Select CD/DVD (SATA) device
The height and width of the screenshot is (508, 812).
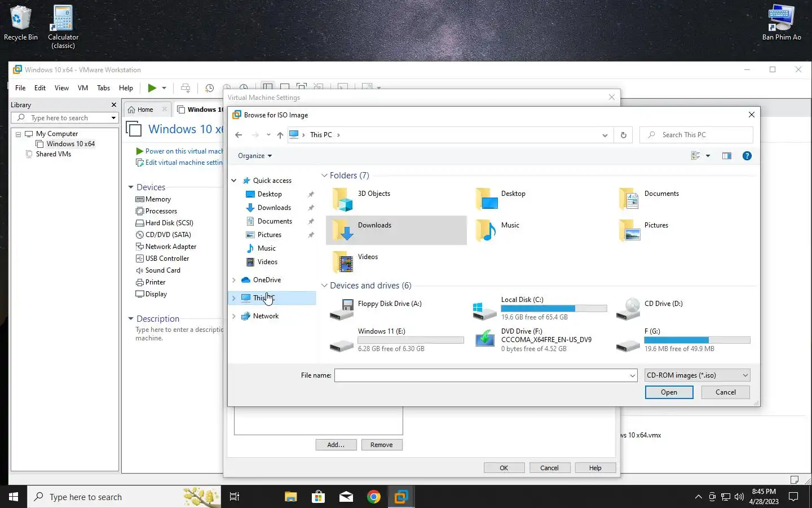pyautogui.click(x=168, y=235)
